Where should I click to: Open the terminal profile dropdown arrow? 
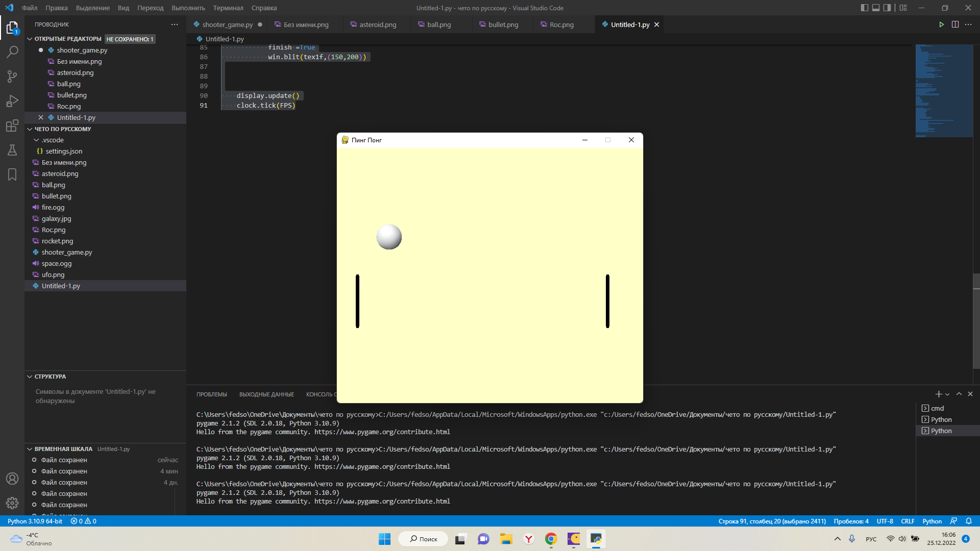click(947, 394)
